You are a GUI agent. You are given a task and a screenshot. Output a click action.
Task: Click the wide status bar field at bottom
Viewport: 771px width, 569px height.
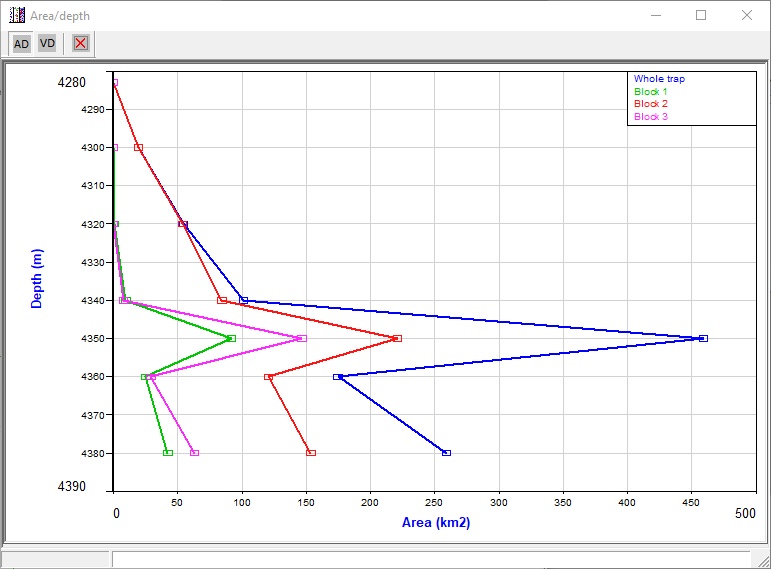point(430,559)
